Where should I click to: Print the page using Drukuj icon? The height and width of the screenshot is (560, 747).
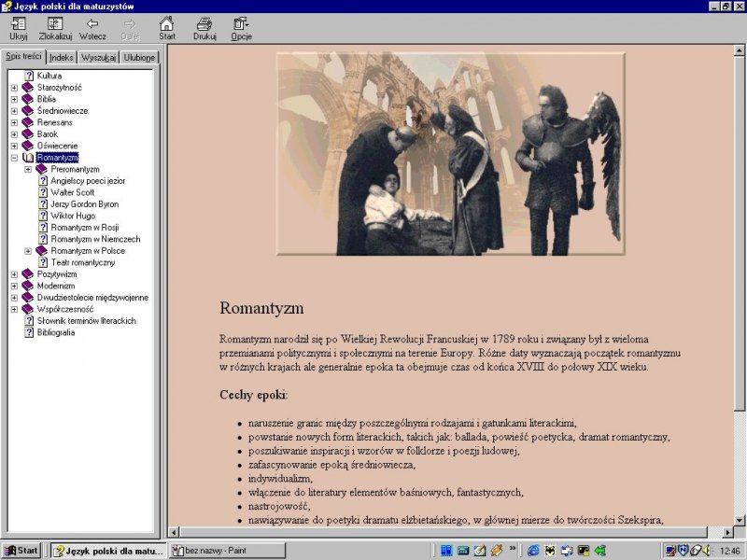[204, 23]
